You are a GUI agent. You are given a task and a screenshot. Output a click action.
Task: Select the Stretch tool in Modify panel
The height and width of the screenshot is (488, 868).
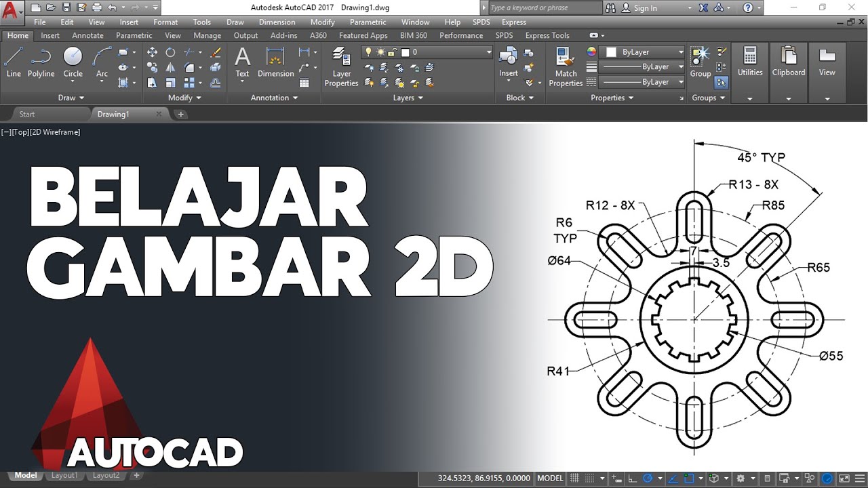click(152, 83)
